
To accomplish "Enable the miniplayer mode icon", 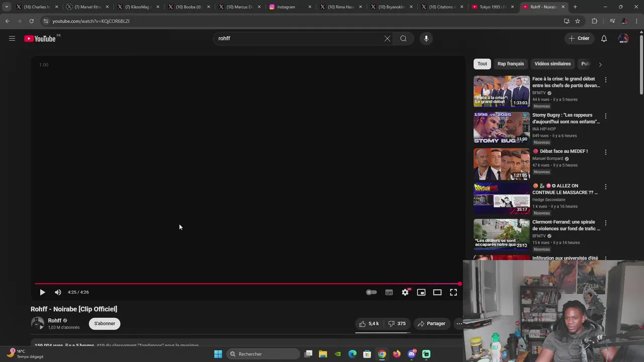I will click(421, 292).
